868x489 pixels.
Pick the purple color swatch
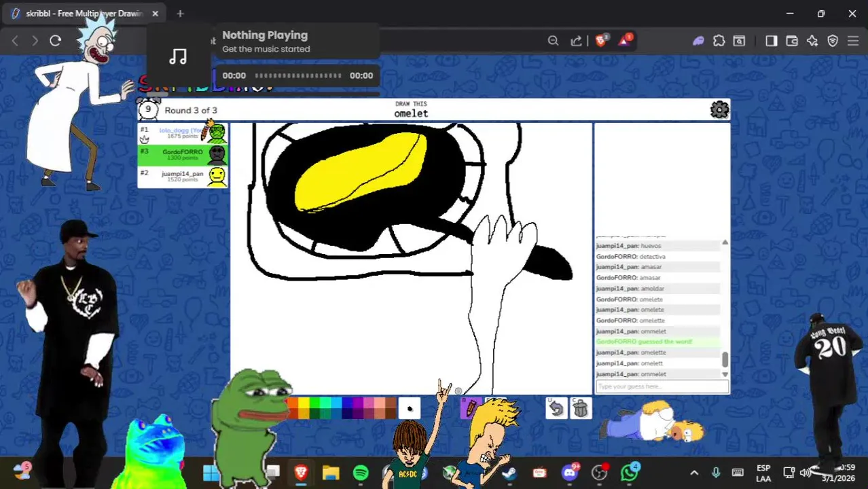click(x=358, y=403)
